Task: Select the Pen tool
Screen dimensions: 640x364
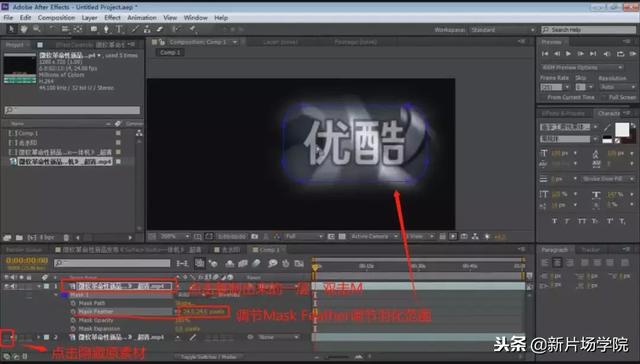Action: (x=106, y=29)
